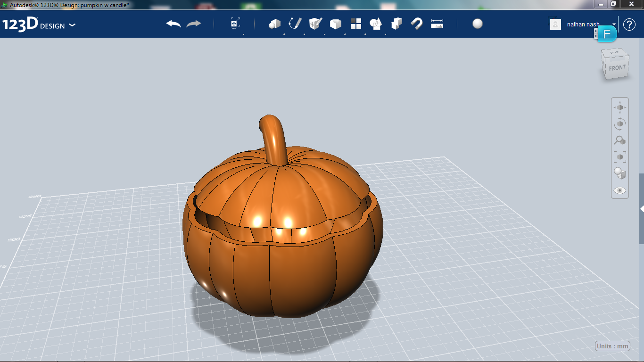The image size is (644, 362).
Task: Click the Units : mm button
Action: tap(613, 346)
